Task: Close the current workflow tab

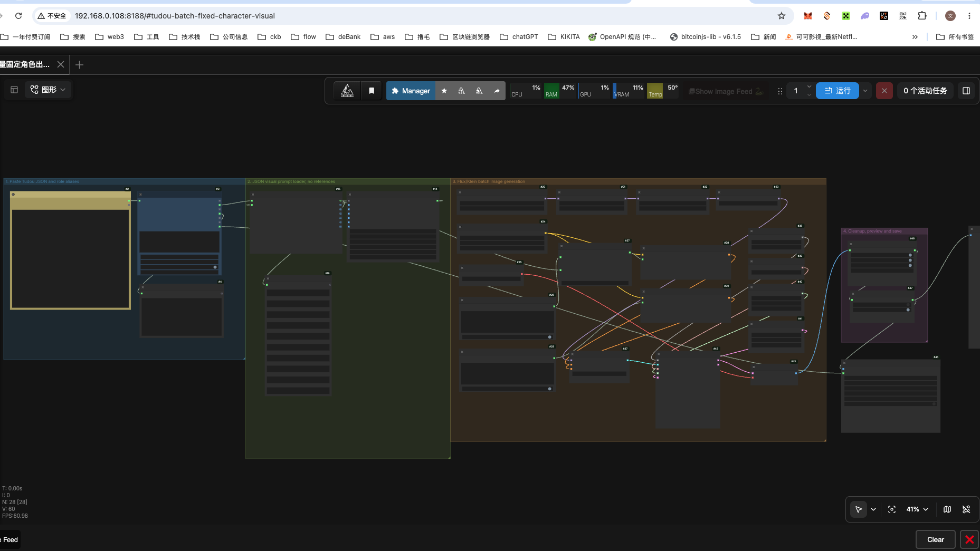Action: [61, 64]
